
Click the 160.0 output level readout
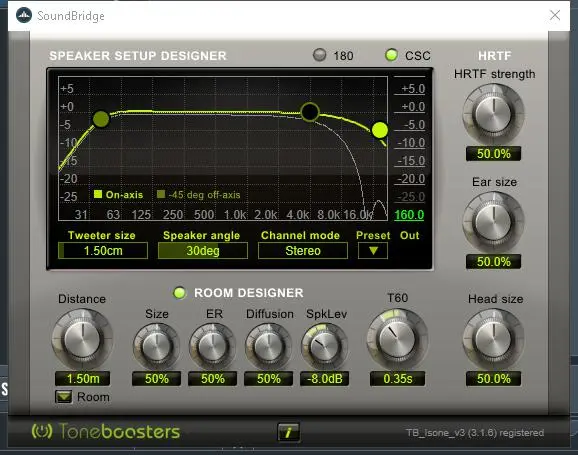pos(409,215)
